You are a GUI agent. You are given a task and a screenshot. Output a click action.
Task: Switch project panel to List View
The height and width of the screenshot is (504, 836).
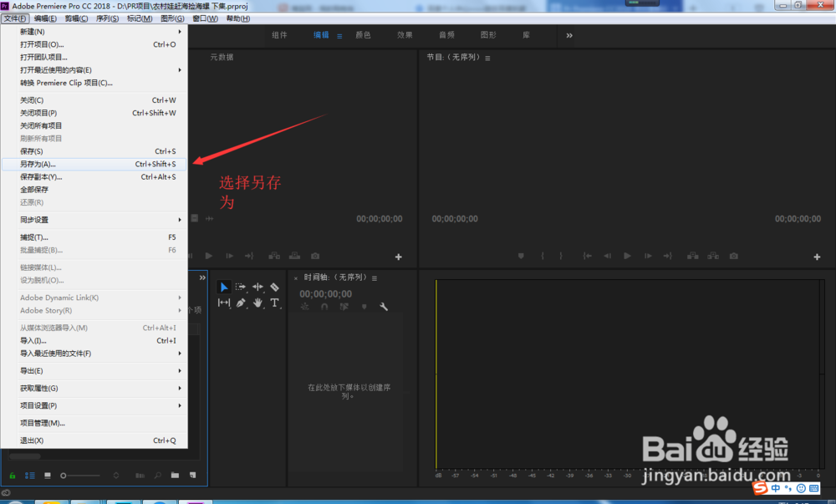[x=28, y=475]
